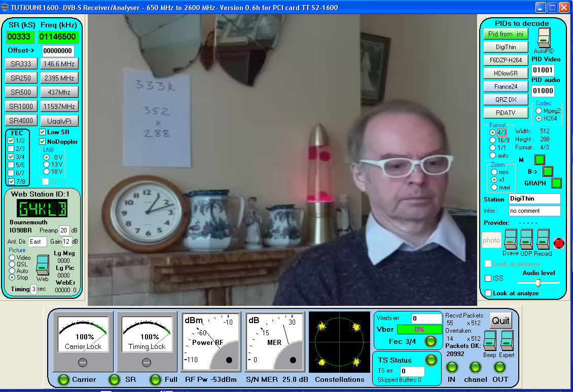
Task: Toggle the Beep switch
Action: click(x=490, y=341)
